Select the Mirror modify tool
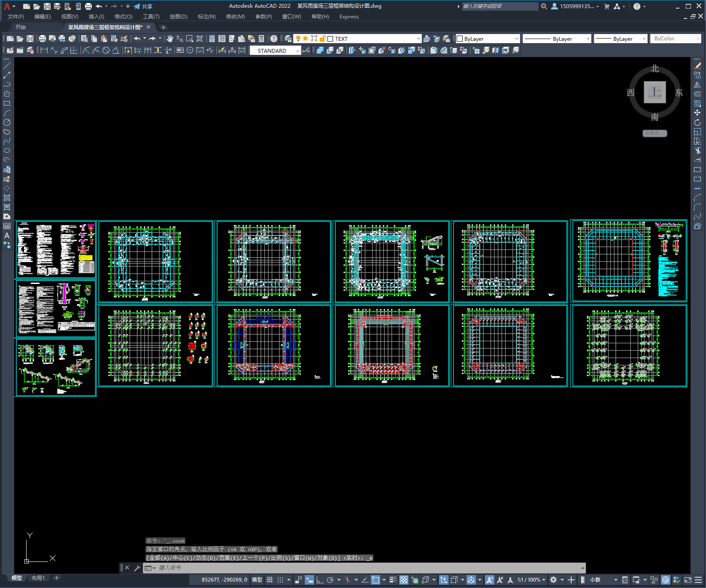Viewport: 706px width, 588px height. point(697,84)
